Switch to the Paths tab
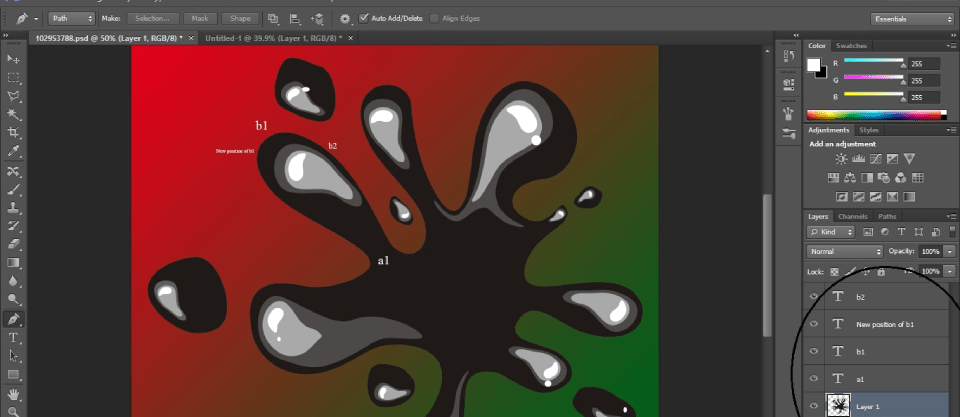 pos(887,217)
